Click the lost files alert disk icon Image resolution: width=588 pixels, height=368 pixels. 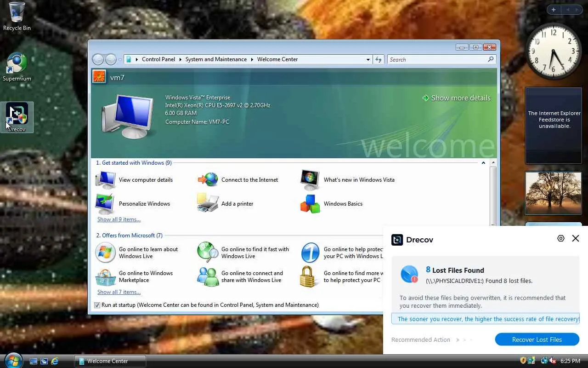pos(409,274)
